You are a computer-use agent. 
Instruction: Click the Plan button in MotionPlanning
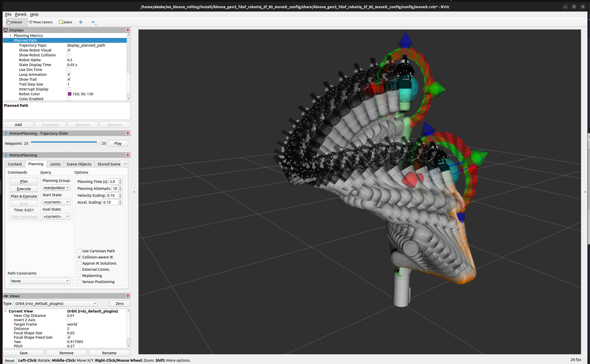coord(24,181)
